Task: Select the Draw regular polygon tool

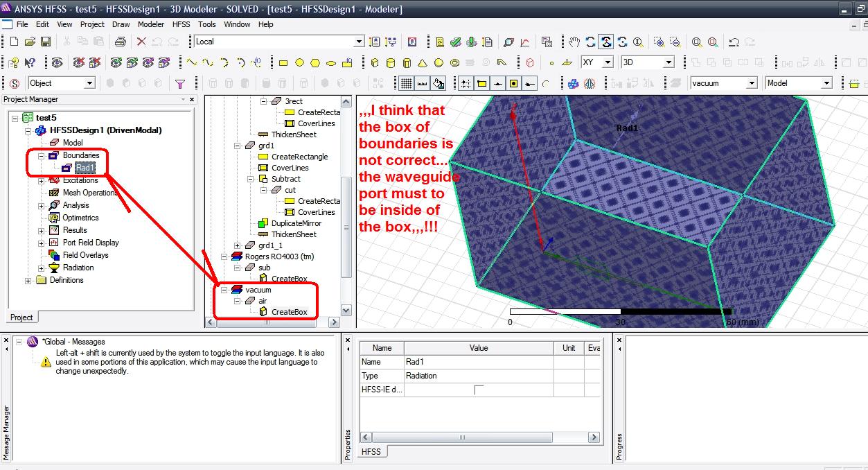Action: click(315, 62)
